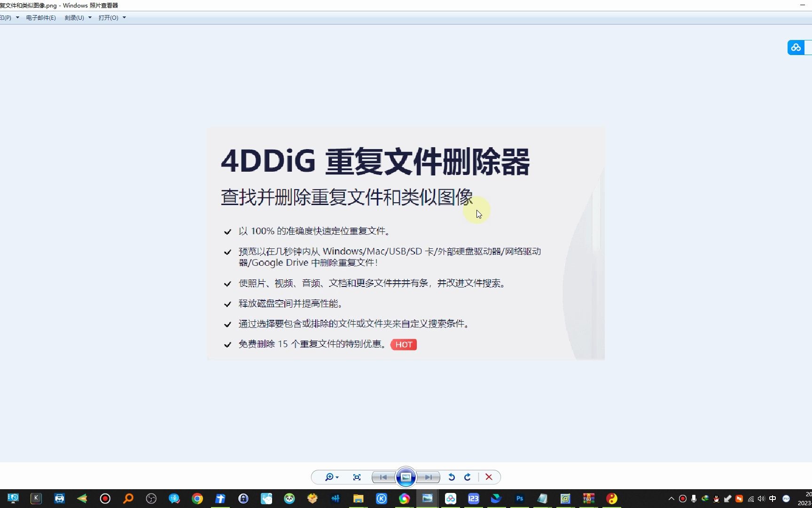Open the network Wi-Fi tray icon
This screenshot has width=812, height=508.
751,499
